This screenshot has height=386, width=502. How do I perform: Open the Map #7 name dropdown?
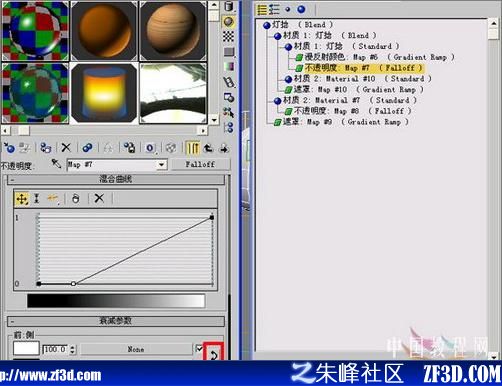(162, 164)
